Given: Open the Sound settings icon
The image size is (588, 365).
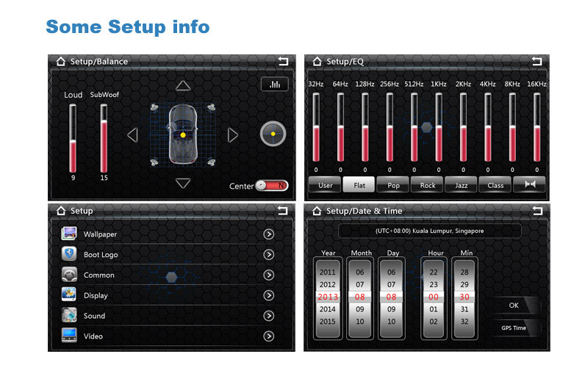Looking at the screenshot, I should [x=70, y=316].
